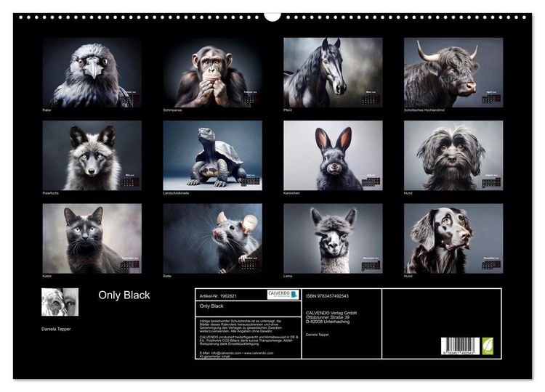Click the black horse photo thumbnail
The image size is (545, 392).
pos(333,72)
